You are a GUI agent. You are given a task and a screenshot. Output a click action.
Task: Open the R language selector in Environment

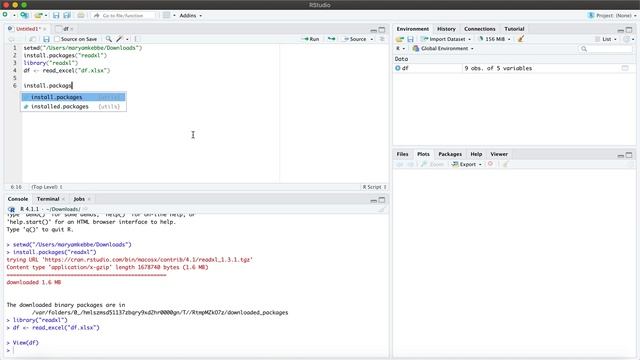point(400,49)
